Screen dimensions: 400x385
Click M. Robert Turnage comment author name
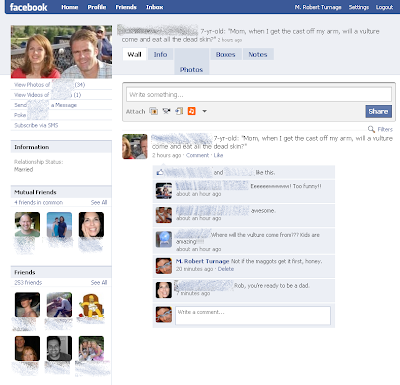click(x=202, y=261)
